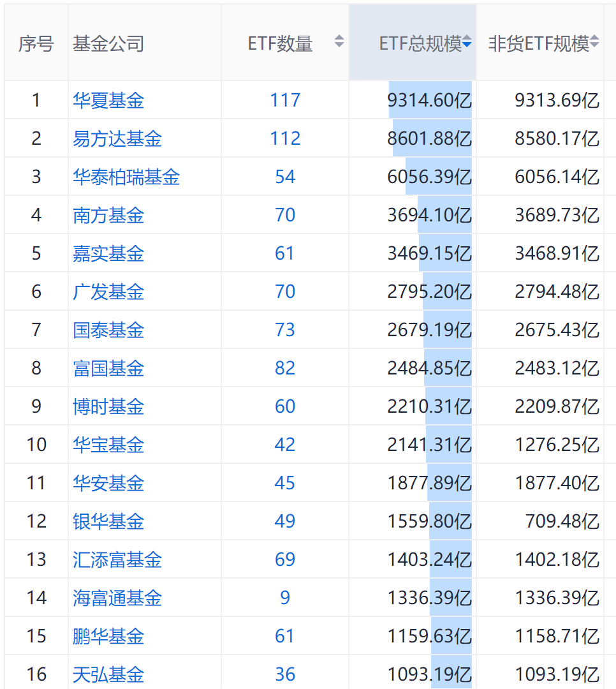Select the non-money ETF value 1158.71亿
Image resolution: width=616 pixels, height=689 pixels.
(x=557, y=635)
